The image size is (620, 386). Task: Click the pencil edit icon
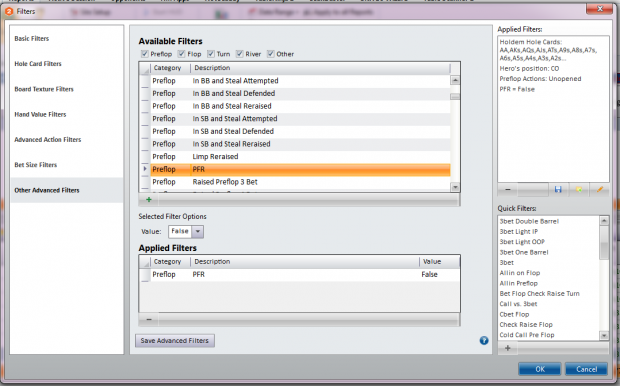pos(599,189)
